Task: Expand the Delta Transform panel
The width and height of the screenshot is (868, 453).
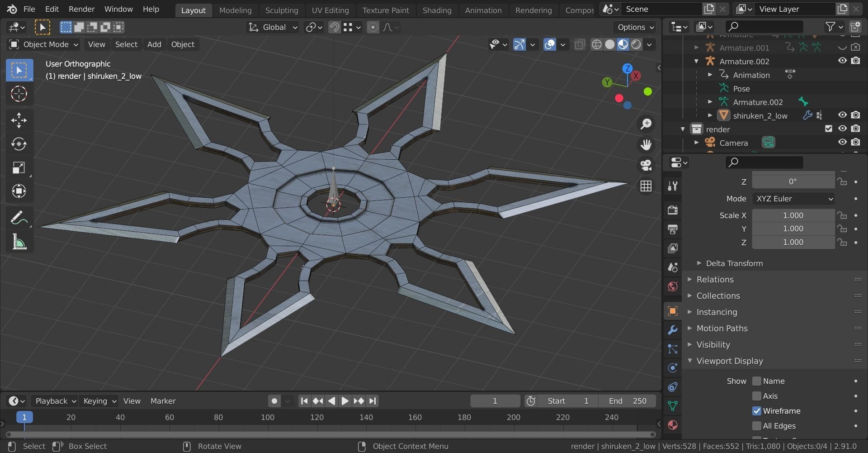Action: coord(734,263)
